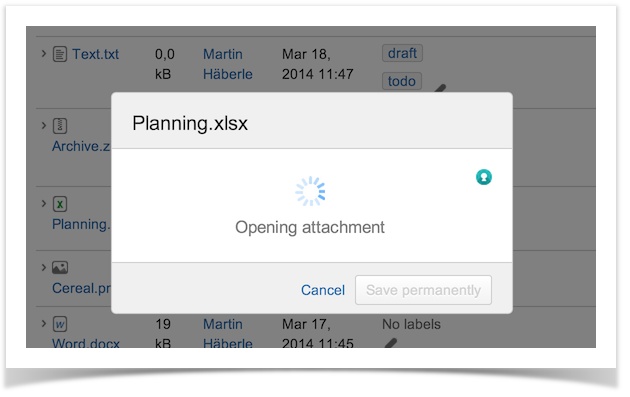
Task: Expand the Planning row chevron
Action: pyautogui.click(x=43, y=203)
